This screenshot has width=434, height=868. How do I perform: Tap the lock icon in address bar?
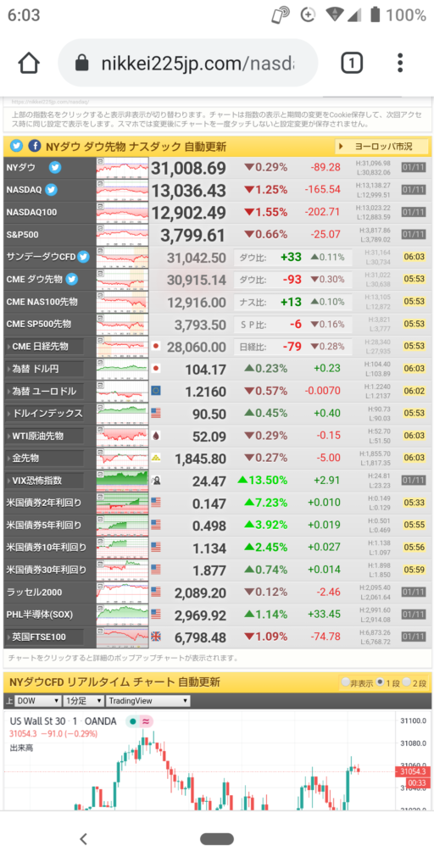click(x=82, y=64)
